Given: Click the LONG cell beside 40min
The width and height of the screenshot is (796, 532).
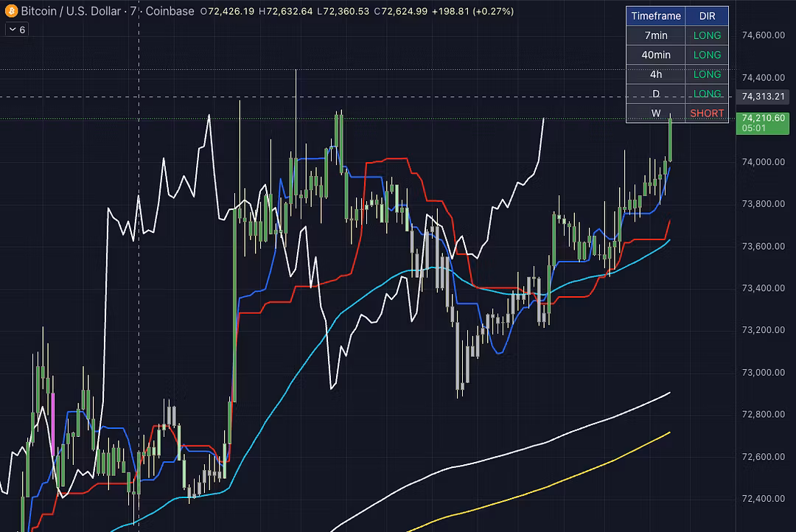Looking at the screenshot, I should 707,55.
